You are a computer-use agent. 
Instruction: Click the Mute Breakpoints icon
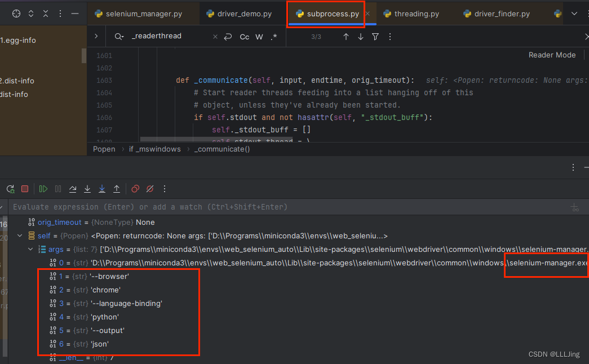pos(149,189)
